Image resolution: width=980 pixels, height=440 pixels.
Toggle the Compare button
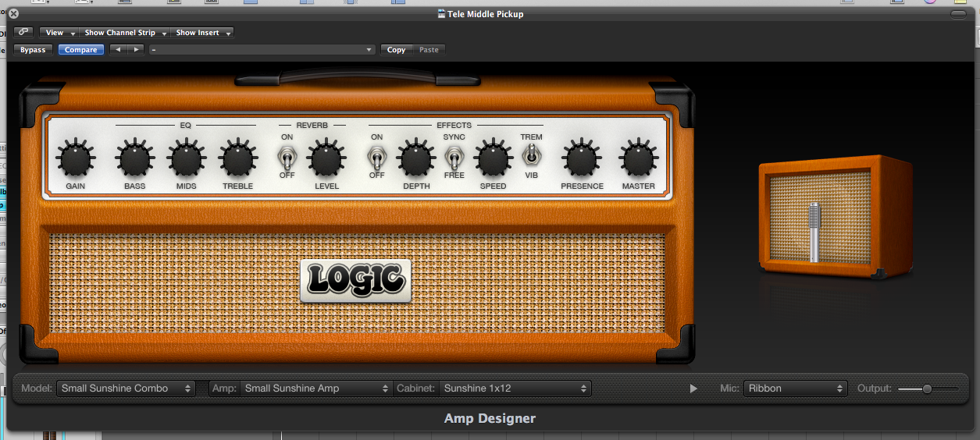click(80, 49)
